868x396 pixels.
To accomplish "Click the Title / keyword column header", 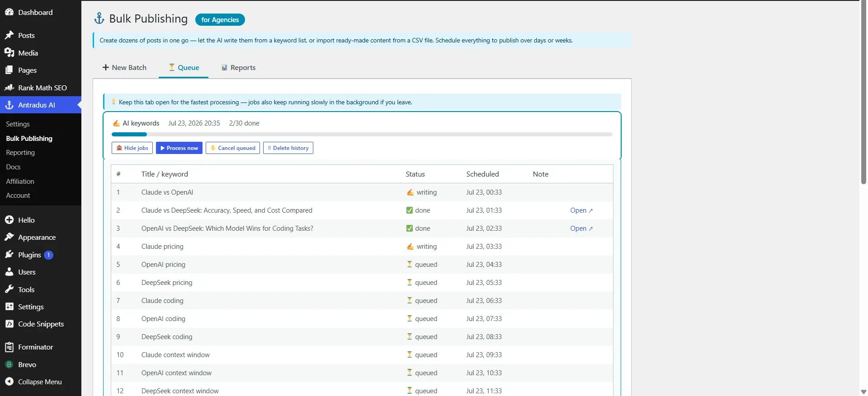I will (165, 174).
